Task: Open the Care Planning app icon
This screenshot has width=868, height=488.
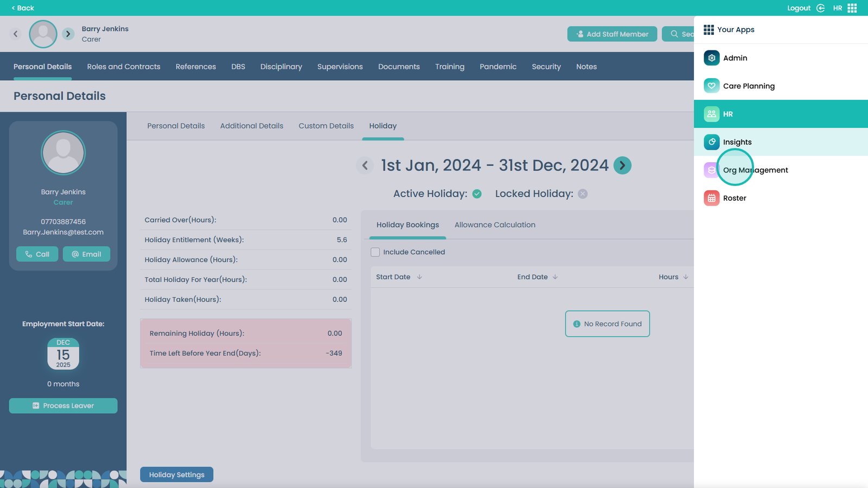Action: [711, 86]
